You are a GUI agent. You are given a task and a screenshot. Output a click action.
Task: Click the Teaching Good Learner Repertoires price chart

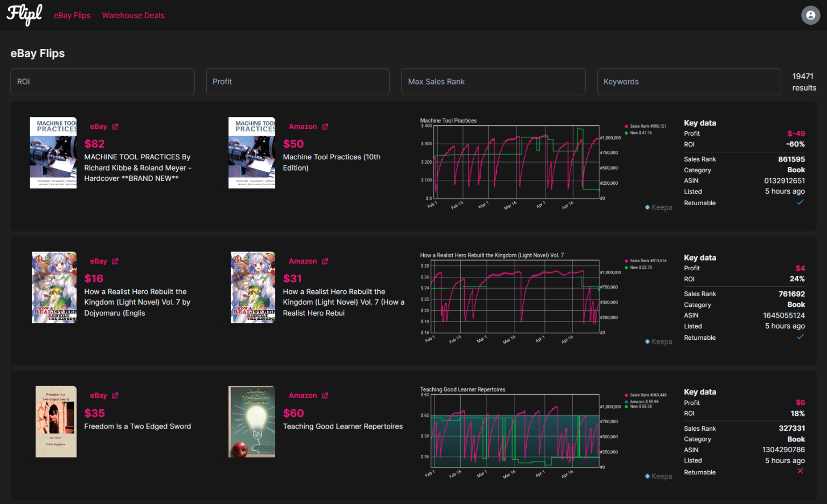point(517,436)
